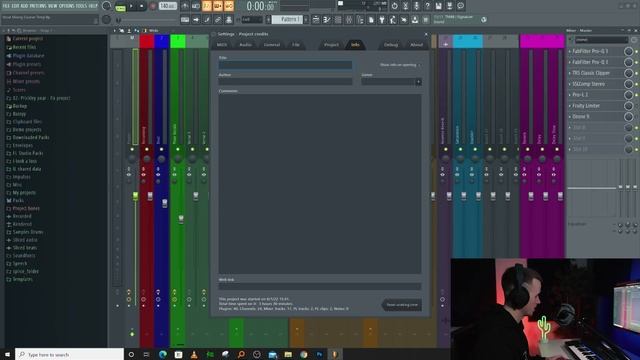640x360 pixels.
Task: Click the help question mark icon
Action: point(427,6)
